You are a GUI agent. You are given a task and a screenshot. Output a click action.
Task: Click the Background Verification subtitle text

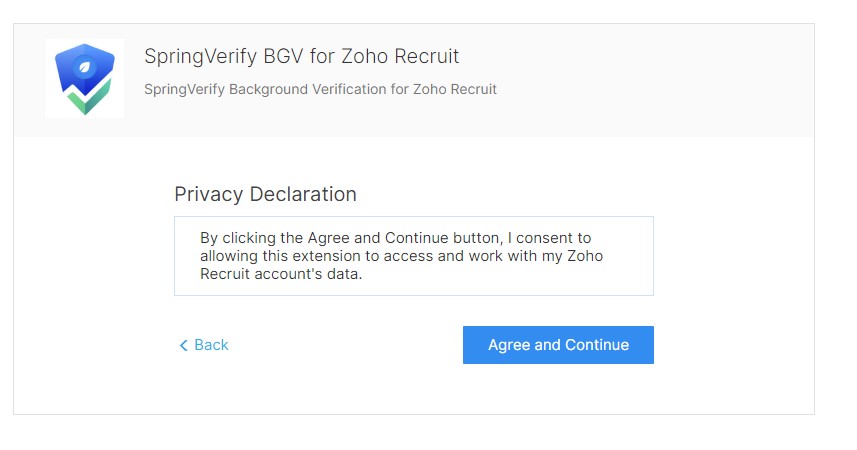[x=320, y=89]
